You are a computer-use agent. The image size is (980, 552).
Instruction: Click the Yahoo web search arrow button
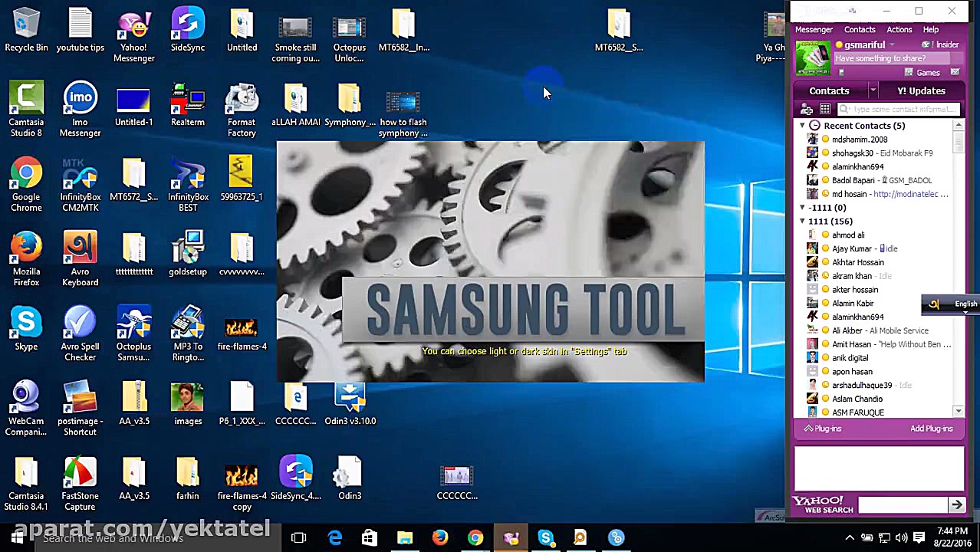click(x=956, y=504)
